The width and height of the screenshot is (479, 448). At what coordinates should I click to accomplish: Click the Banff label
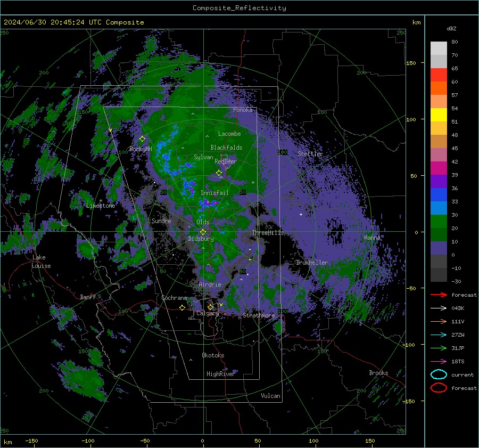point(88,297)
